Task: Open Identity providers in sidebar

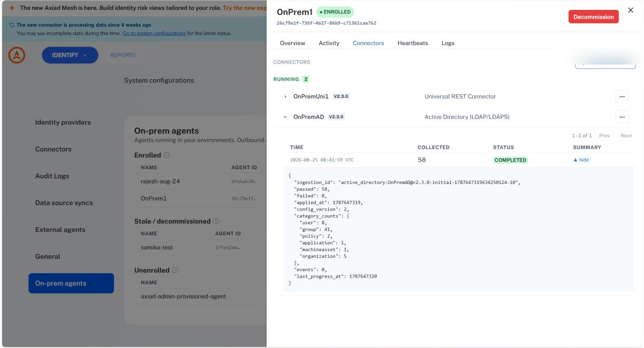Action: click(63, 122)
